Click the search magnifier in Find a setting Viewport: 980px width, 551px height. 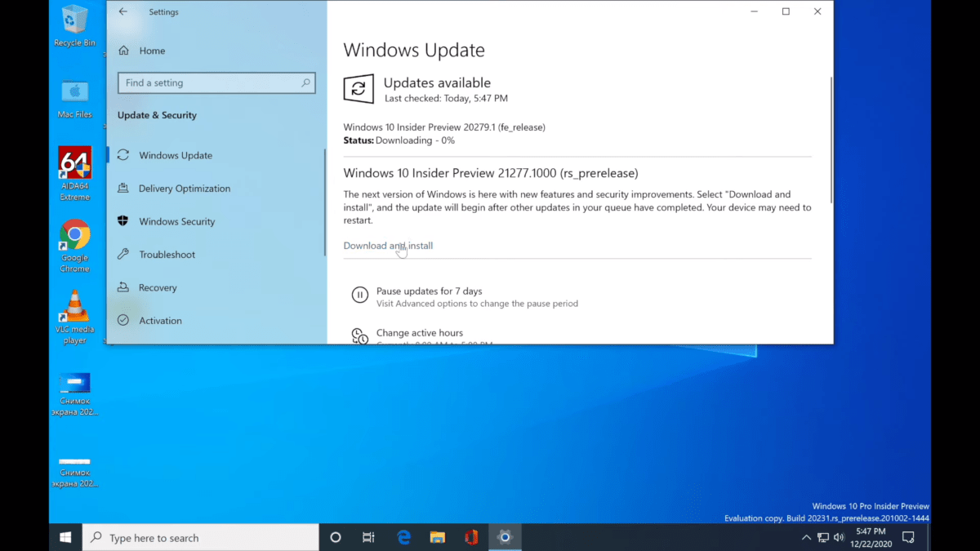[305, 82]
